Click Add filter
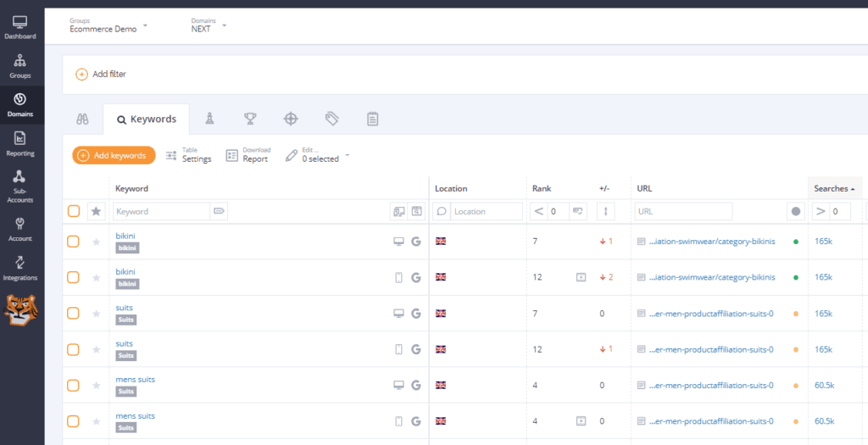This screenshot has height=445, width=868. [101, 75]
